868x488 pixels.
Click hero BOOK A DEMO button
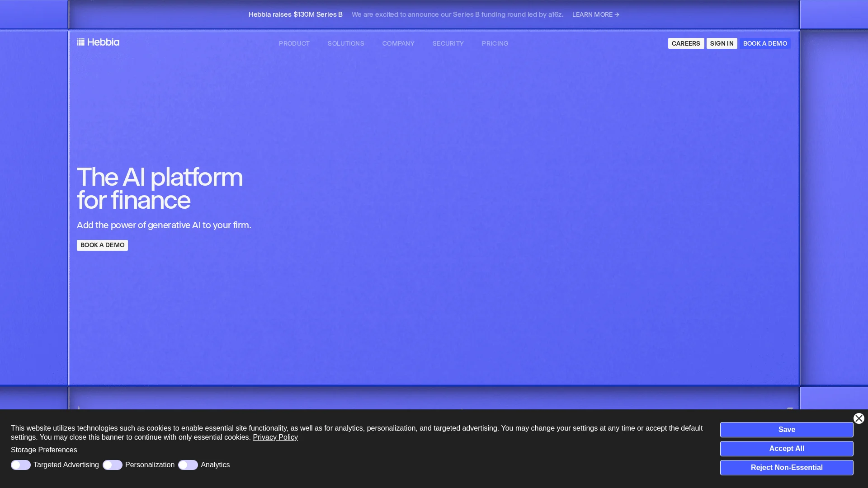[102, 245]
